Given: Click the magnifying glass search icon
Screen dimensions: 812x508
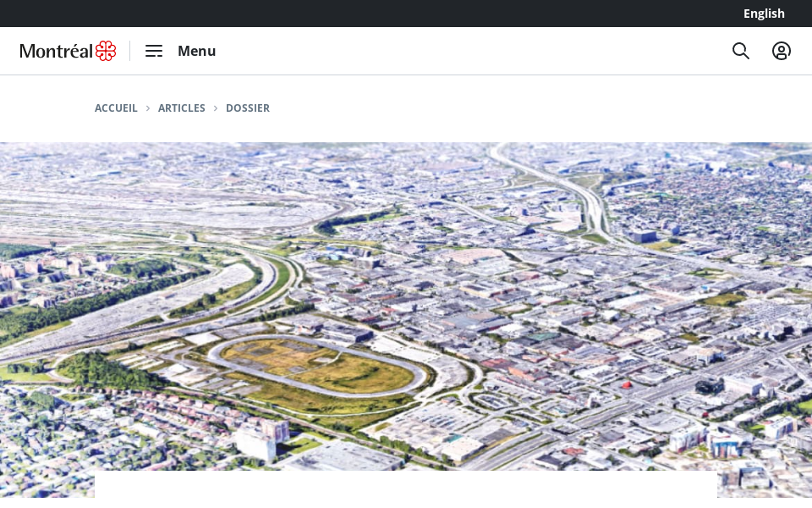Looking at the screenshot, I should (x=741, y=51).
